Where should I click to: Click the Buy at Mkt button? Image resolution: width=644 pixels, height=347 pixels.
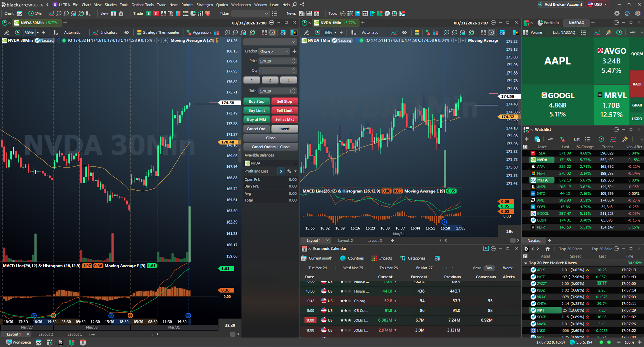pos(257,120)
